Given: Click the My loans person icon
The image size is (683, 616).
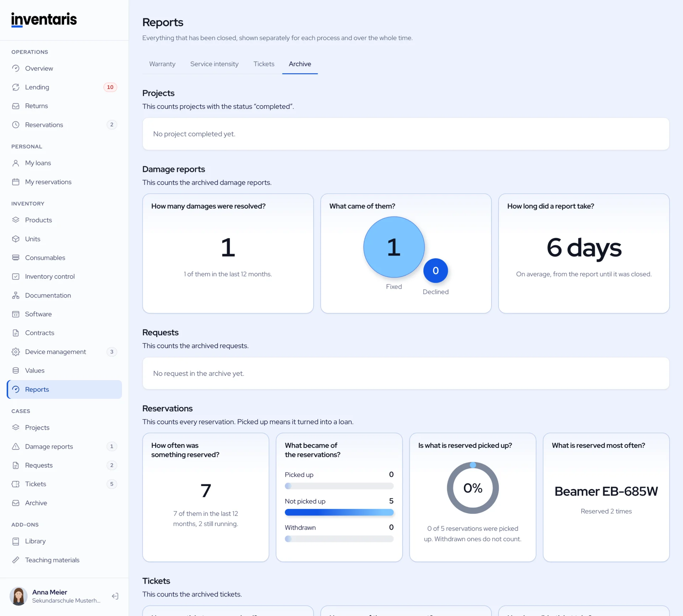Looking at the screenshot, I should click(16, 163).
